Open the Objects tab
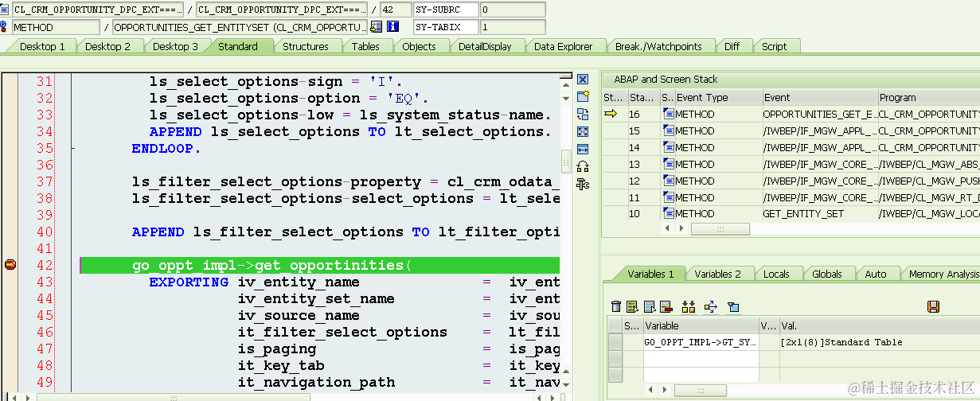Viewport: 980px width, 401px height. (419, 46)
